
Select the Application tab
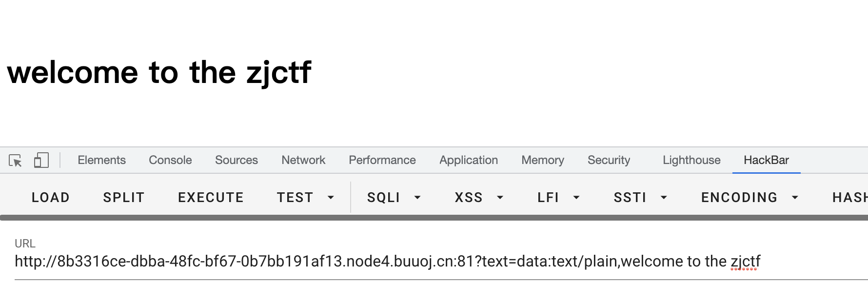pyautogui.click(x=469, y=160)
